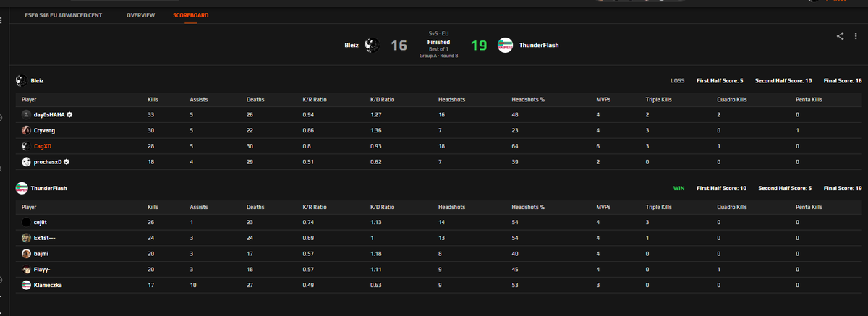Image resolution: width=868 pixels, height=316 pixels.
Task: Click bajmi's K/D ratio 1.18
Action: (x=375, y=254)
